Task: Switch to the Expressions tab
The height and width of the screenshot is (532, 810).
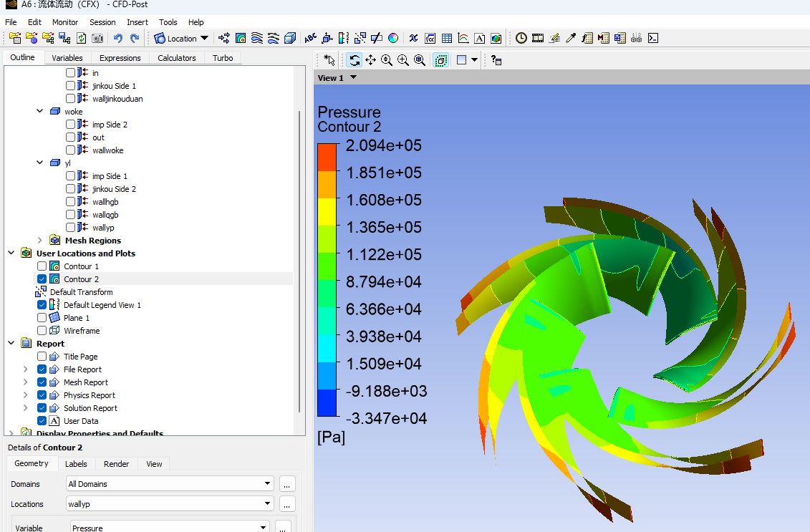Action: (x=120, y=58)
